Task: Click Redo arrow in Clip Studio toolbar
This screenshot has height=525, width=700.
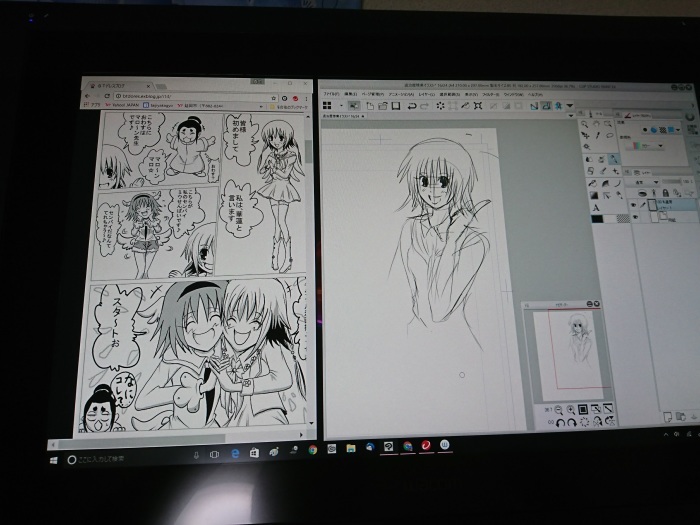Action: point(425,106)
